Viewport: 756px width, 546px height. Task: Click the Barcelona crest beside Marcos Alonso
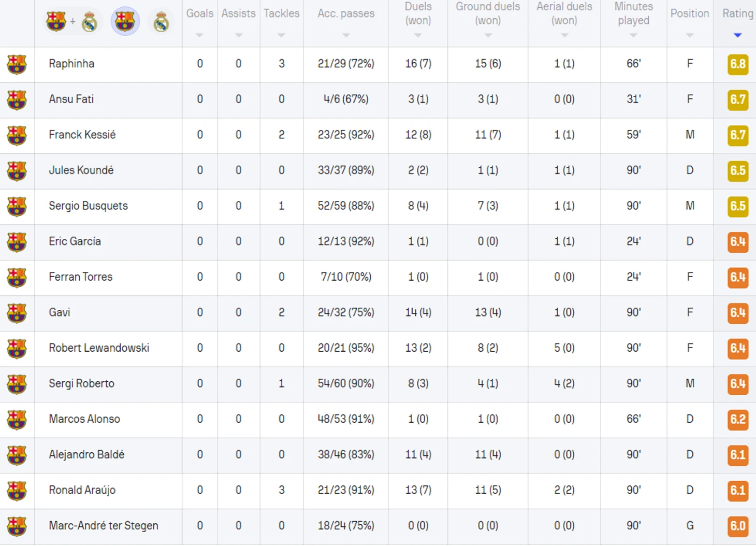point(17,420)
